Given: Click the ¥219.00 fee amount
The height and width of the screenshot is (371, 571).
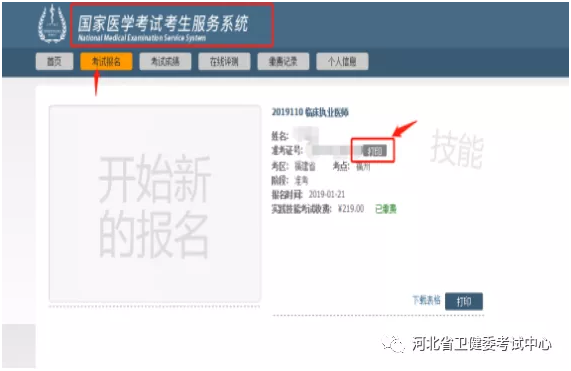Looking at the screenshot, I should [x=351, y=209].
